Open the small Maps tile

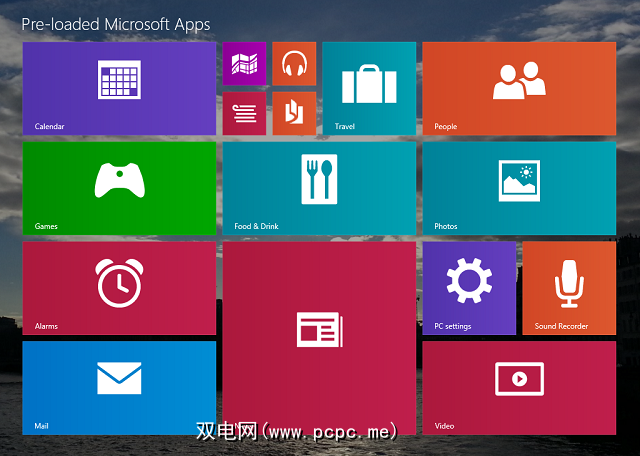point(244,63)
